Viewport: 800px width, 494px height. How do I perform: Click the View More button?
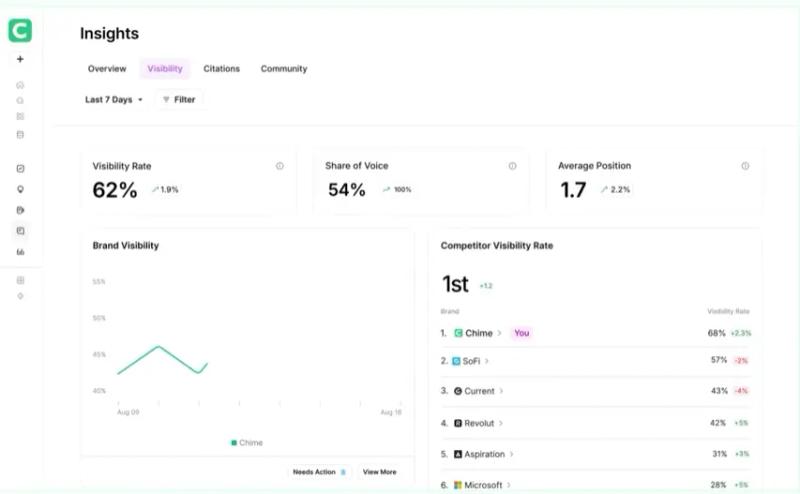point(380,472)
